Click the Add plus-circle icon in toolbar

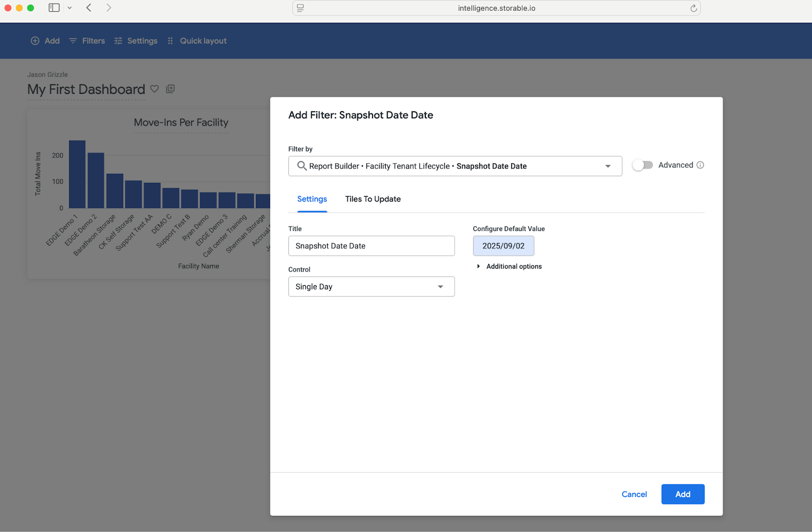(35, 41)
